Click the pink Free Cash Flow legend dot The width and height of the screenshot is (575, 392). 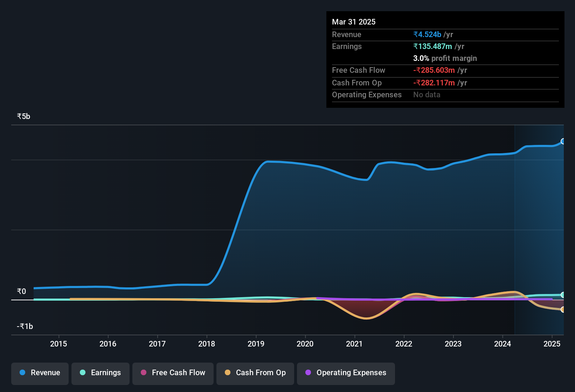coord(144,373)
